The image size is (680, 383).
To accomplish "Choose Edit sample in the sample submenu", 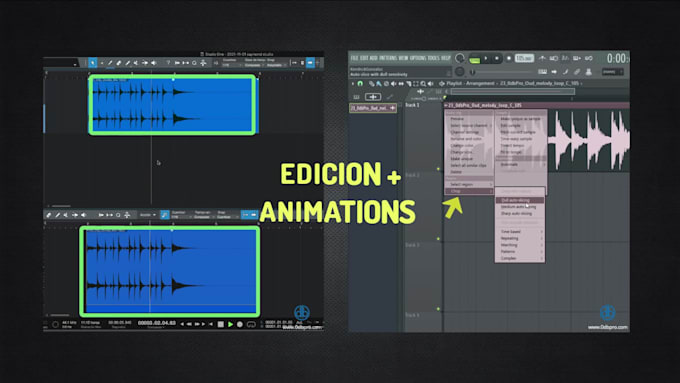I will click(x=510, y=125).
